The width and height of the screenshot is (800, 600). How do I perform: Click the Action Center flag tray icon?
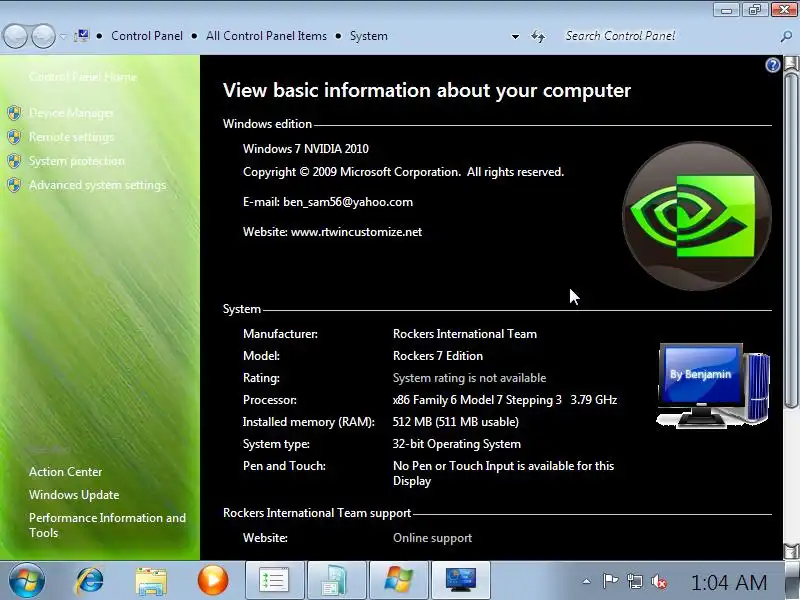pyautogui.click(x=610, y=581)
